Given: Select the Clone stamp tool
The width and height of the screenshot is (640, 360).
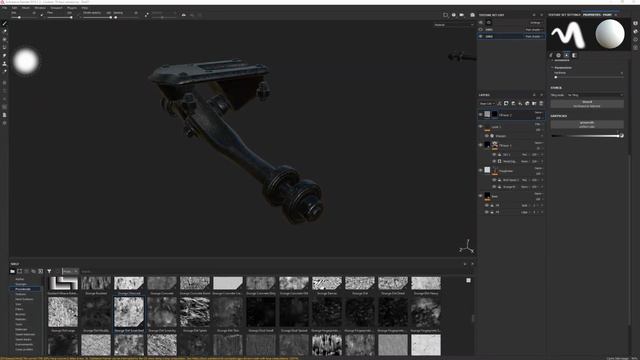Looking at the screenshot, I should click(x=4, y=64).
